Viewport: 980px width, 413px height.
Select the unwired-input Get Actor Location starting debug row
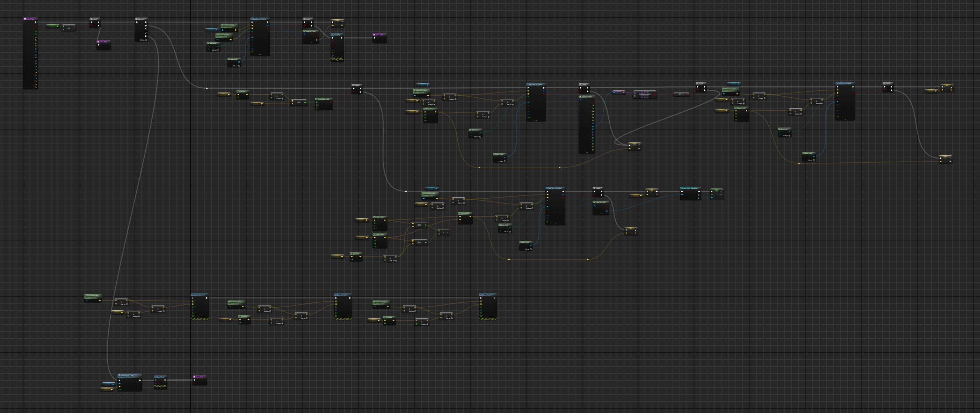(x=93, y=298)
